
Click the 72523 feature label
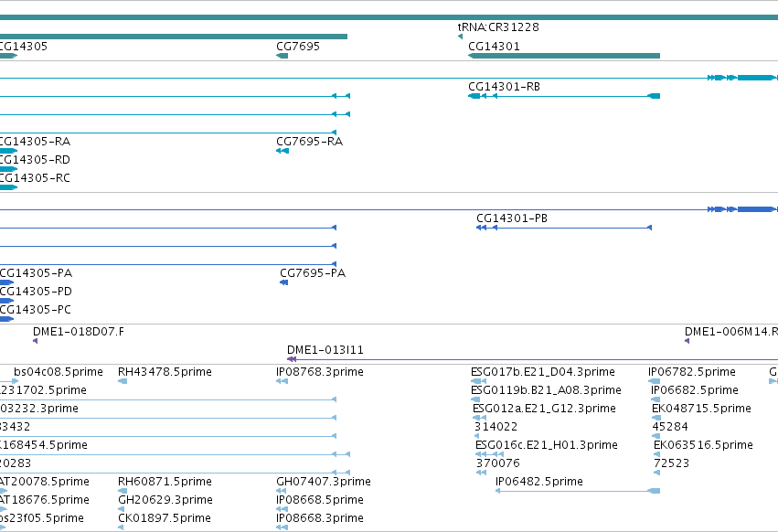click(672, 463)
